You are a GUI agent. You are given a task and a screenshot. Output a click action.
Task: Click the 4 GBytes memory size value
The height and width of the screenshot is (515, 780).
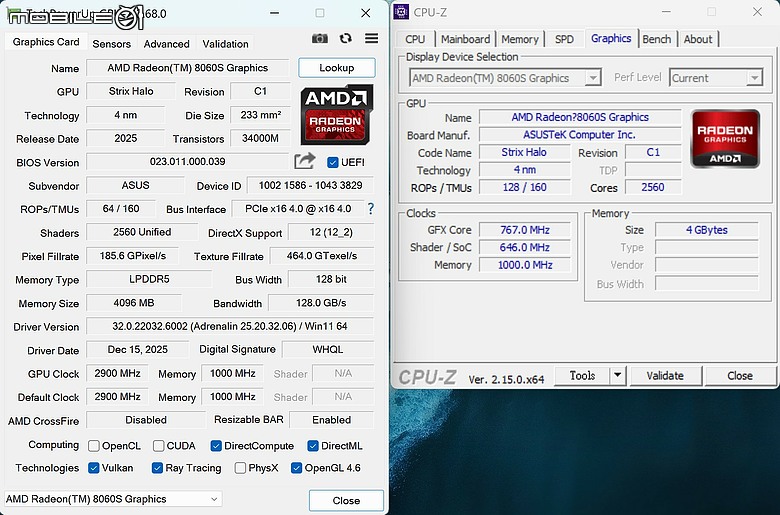[x=706, y=230]
